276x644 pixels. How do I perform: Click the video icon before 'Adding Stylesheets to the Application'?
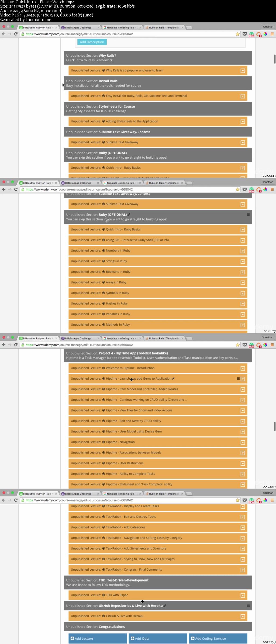point(103,121)
